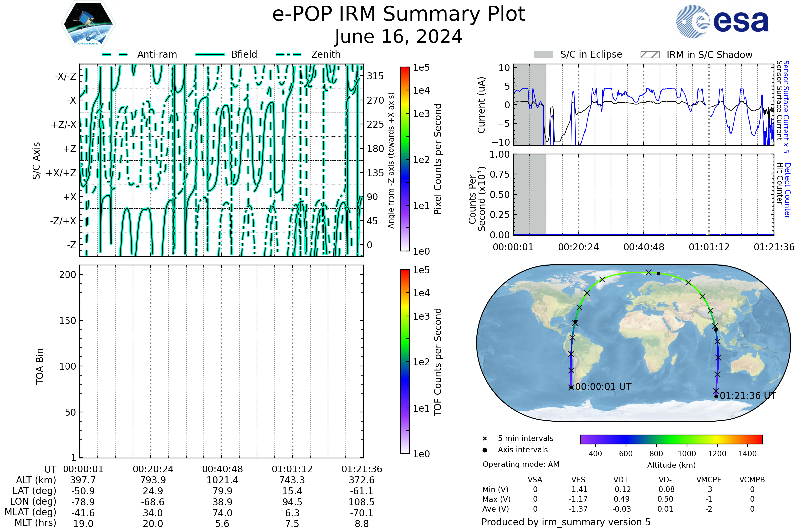The height and width of the screenshot is (532, 798).
Task: Click the CASSIOPE satellite mission logo
Action: coord(88,24)
